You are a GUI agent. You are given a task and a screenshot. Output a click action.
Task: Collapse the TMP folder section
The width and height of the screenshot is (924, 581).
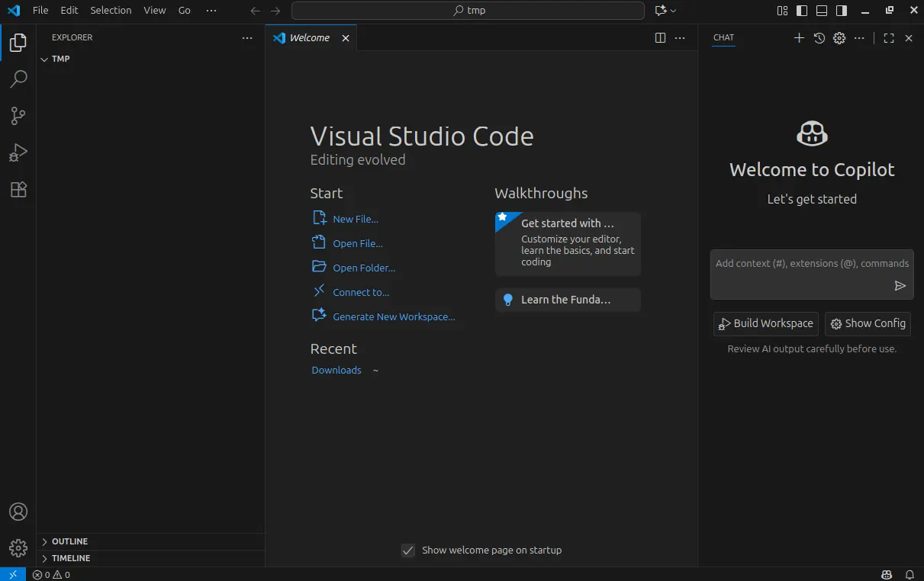(x=60, y=59)
